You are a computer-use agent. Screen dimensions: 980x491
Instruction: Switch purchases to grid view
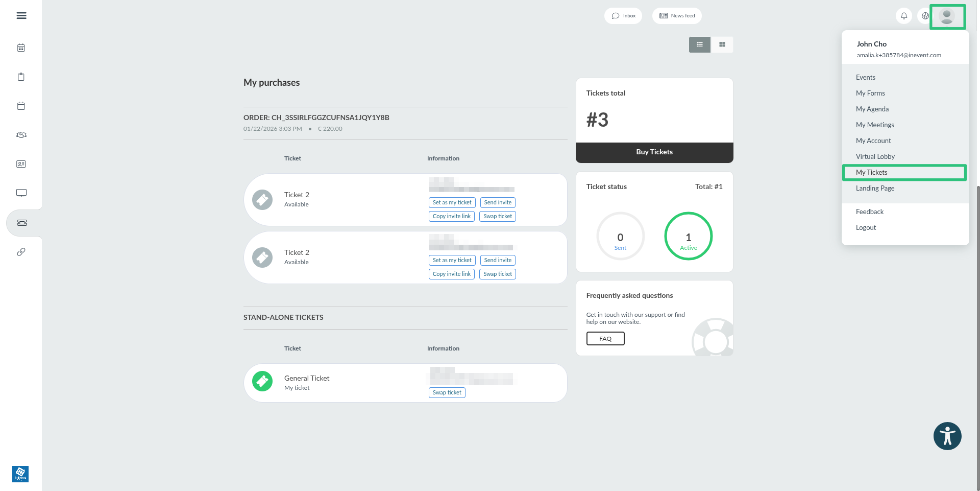(x=722, y=44)
